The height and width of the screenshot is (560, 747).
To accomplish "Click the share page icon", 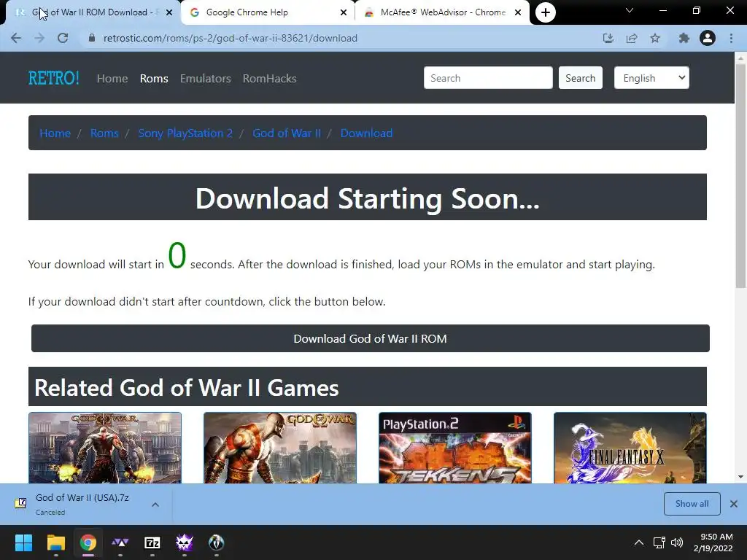I will (x=632, y=38).
